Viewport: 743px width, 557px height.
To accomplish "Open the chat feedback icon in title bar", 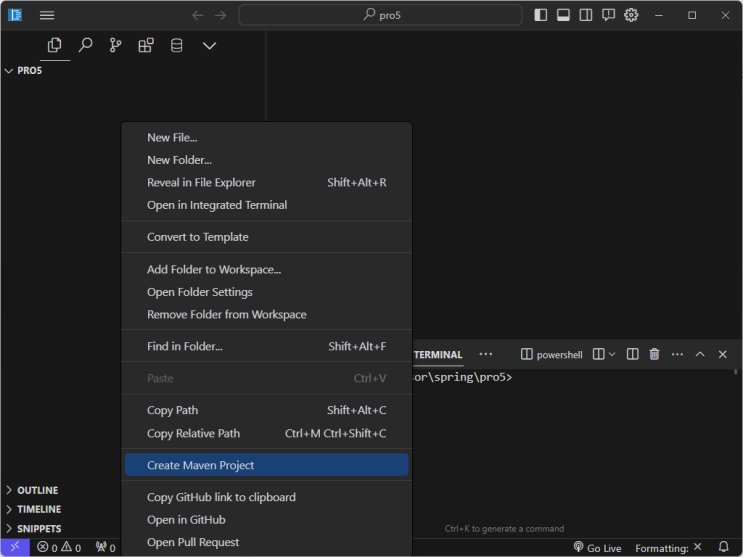I will [x=608, y=15].
